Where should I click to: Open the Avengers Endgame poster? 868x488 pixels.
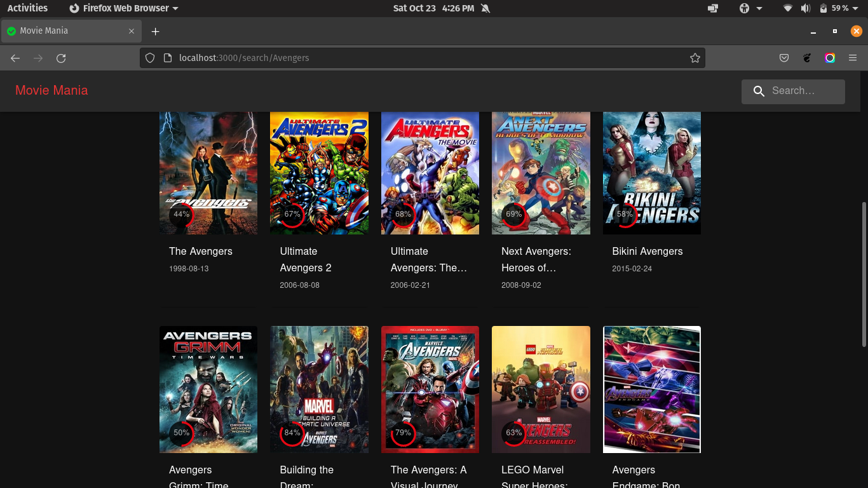652,390
